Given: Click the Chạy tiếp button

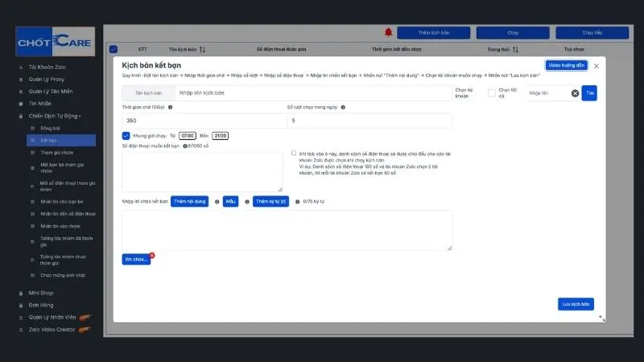Looking at the screenshot, I should point(592,33).
